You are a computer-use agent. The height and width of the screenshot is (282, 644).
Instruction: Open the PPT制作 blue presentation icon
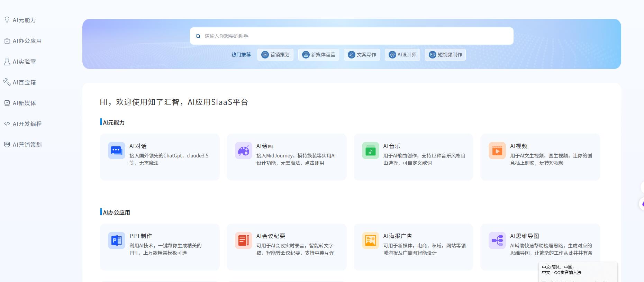tap(116, 240)
